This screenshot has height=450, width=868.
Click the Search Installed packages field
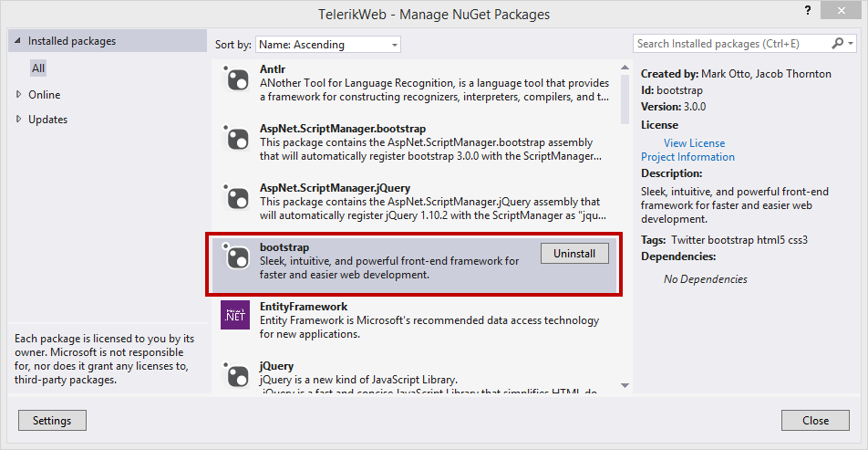coord(731,43)
